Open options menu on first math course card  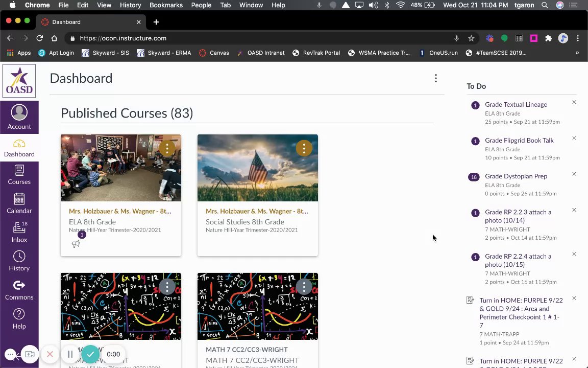click(167, 287)
